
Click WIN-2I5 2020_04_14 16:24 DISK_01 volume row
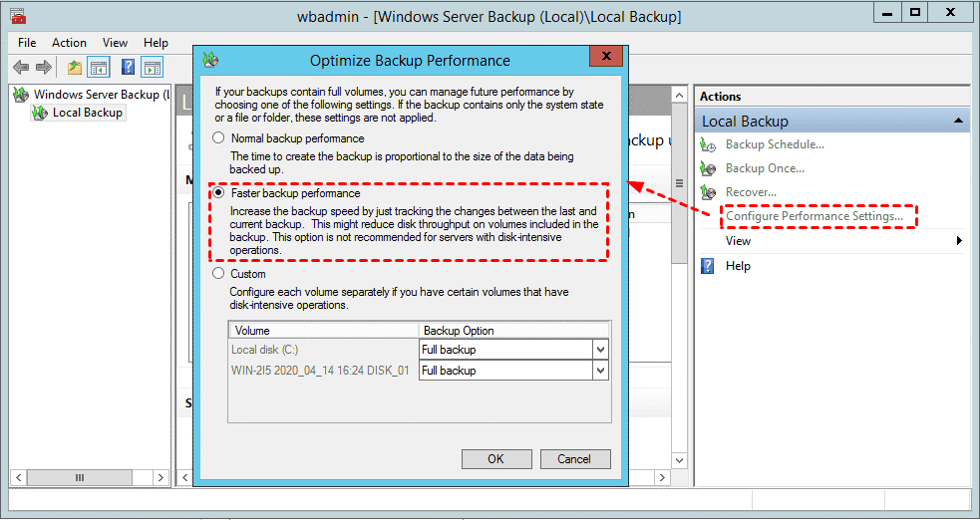[323, 371]
